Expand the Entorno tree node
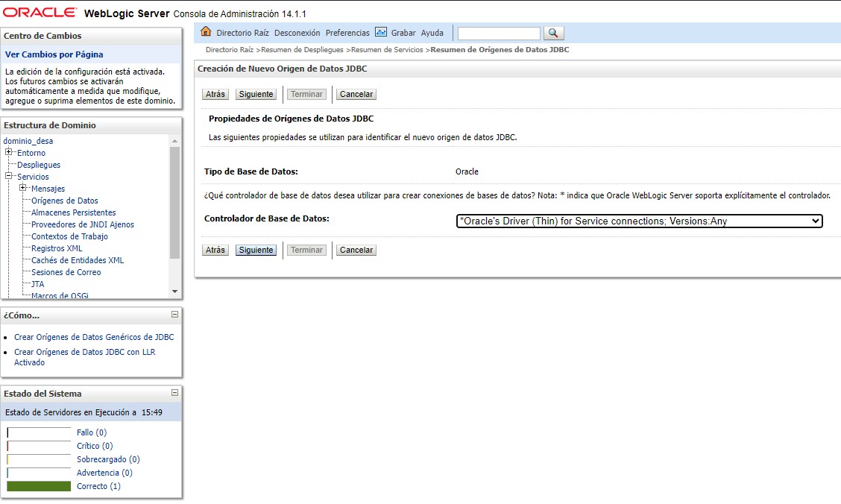The height and width of the screenshot is (504, 841). pos(9,152)
